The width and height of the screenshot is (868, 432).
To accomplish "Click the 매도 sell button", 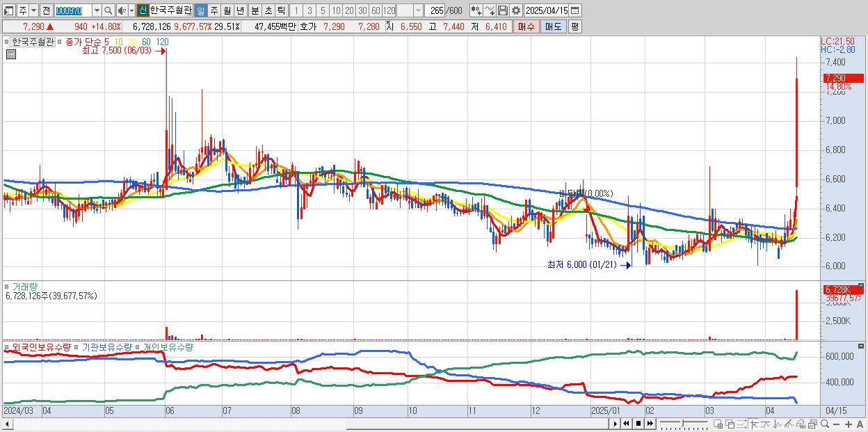I will click(553, 26).
